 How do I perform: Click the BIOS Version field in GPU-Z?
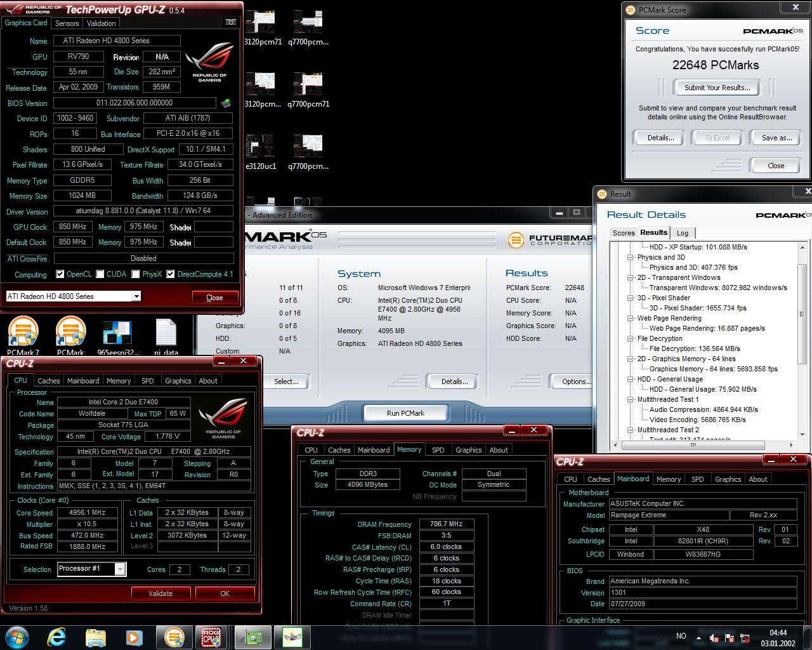134,103
